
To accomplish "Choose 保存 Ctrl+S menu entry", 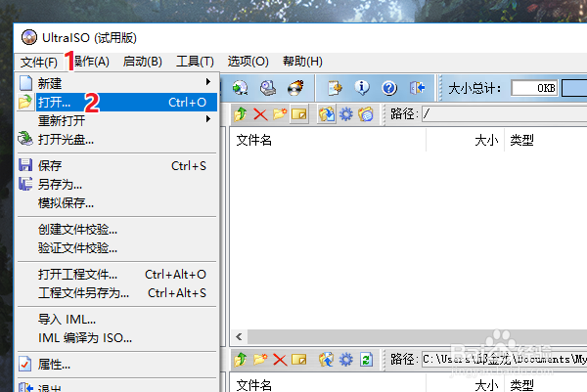I will point(116,166).
